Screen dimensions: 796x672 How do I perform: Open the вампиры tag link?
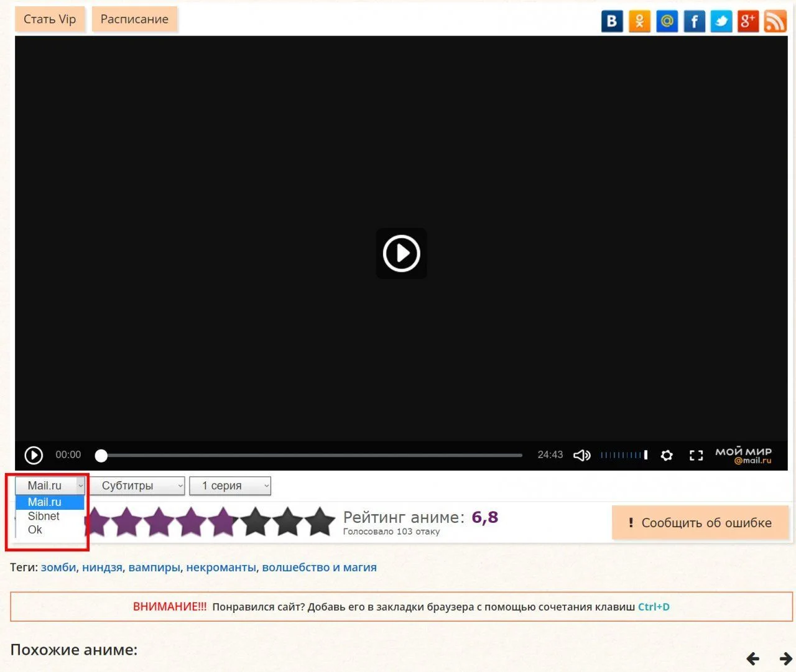(154, 568)
